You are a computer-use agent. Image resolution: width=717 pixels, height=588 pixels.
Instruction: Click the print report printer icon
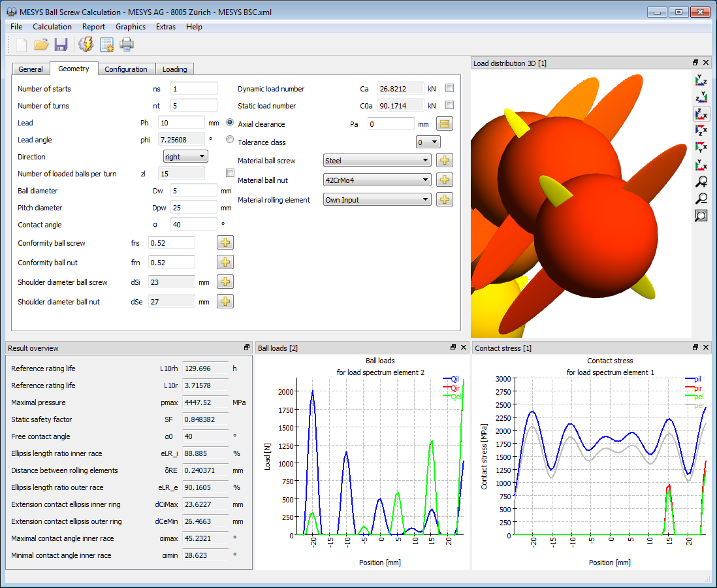pyautogui.click(x=127, y=44)
